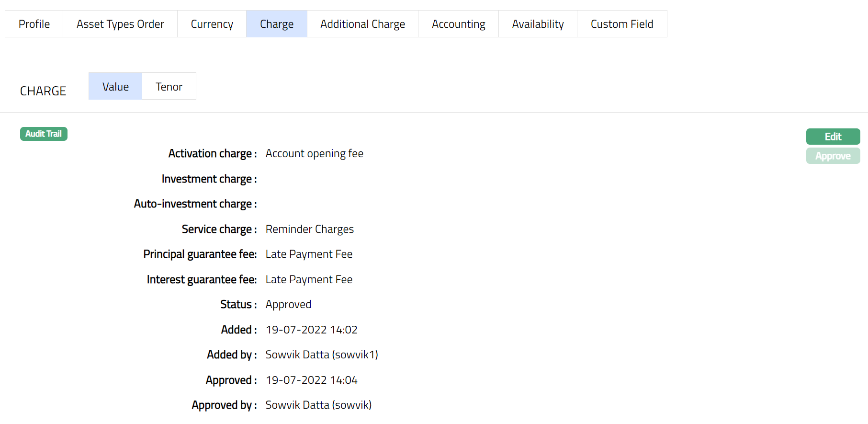
Task: Click the added timestamp 19-07-2022 14:02
Action: 311,330
